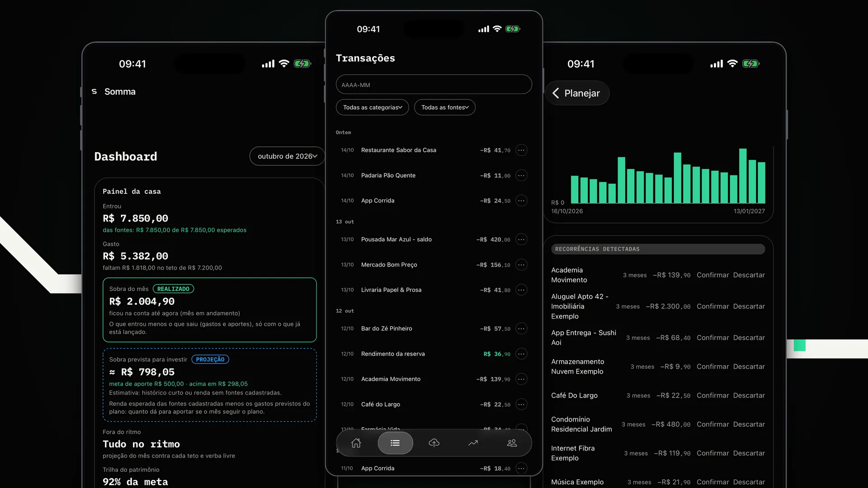
Task: Open the options menu for Mercado Bom Preço
Action: click(521, 265)
